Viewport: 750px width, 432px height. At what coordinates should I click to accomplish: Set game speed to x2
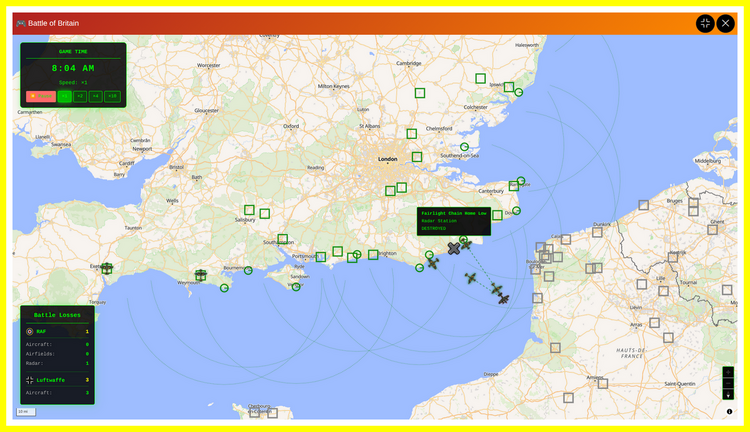pyautogui.click(x=80, y=96)
